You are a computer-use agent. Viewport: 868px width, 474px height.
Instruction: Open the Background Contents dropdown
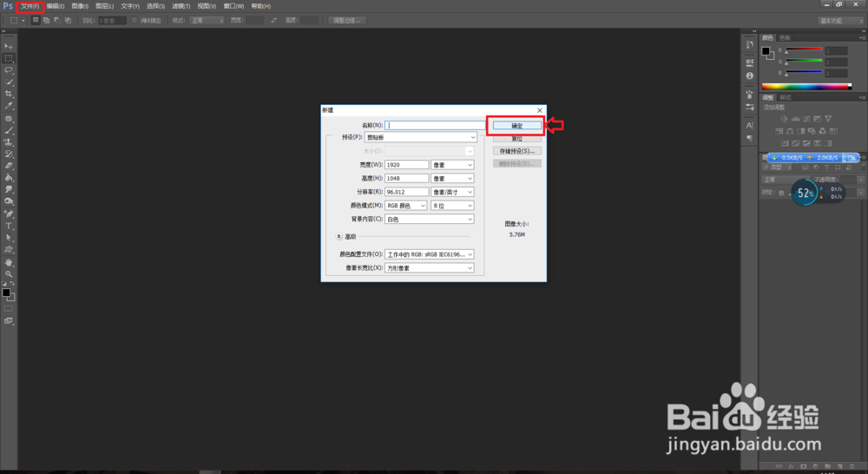[429, 220]
